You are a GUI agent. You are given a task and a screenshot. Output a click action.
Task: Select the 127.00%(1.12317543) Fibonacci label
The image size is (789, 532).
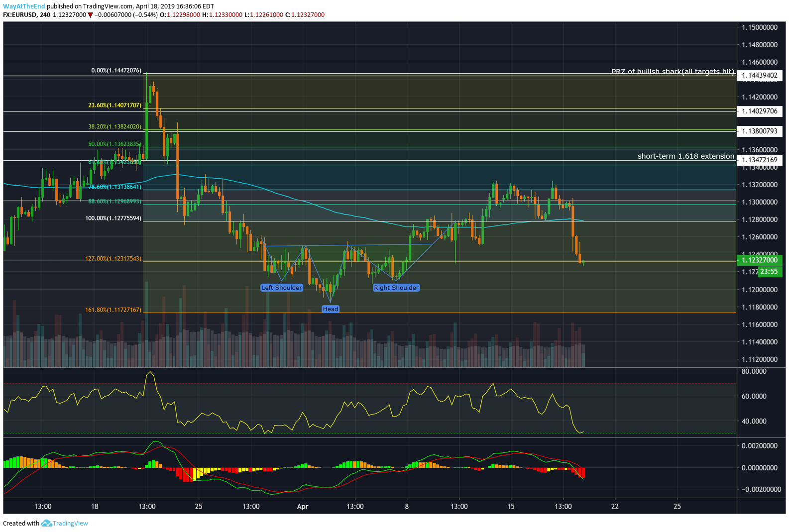click(x=113, y=259)
